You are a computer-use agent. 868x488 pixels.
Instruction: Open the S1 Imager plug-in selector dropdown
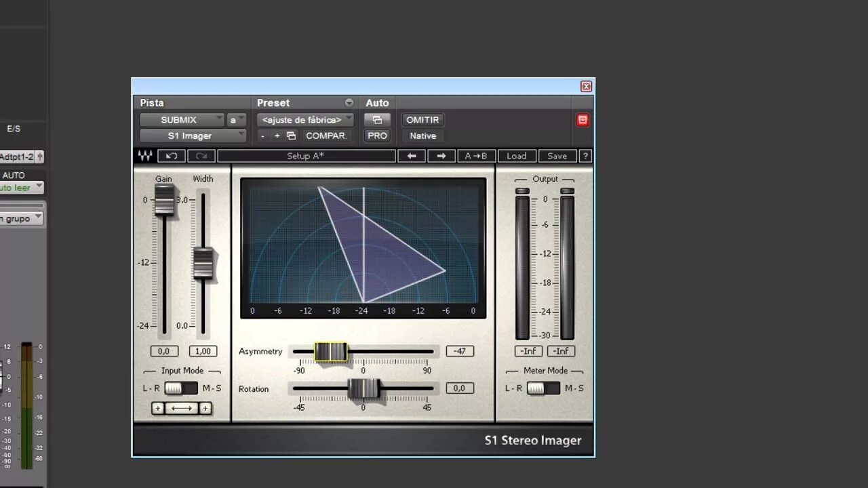pyautogui.click(x=193, y=136)
